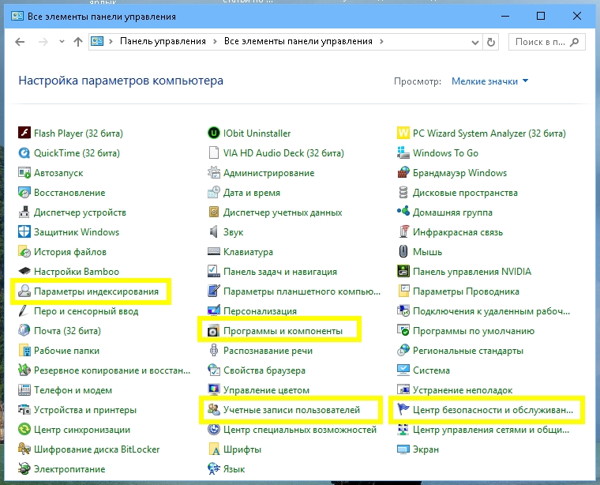Click the Шрифты font icon
Image resolution: width=600 pixels, height=485 pixels.
click(x=214, y=449)
